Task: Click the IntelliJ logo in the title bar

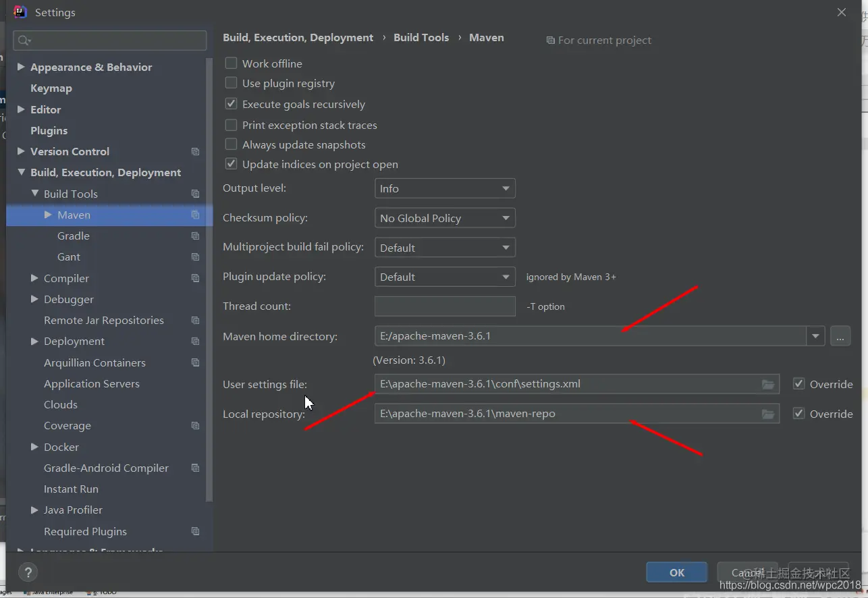Action: coord(20,12)
